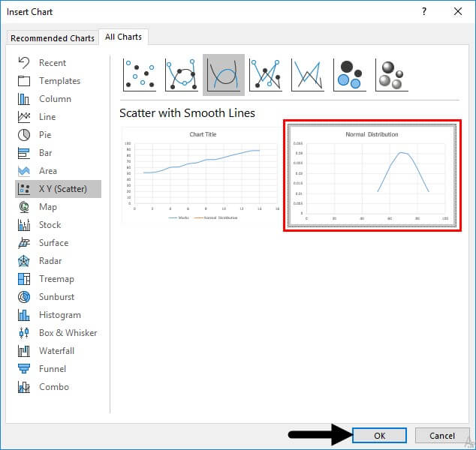Viewport: 476px width, 450px height.
Task: Select the Stock chart category
Action: [58, 225]
